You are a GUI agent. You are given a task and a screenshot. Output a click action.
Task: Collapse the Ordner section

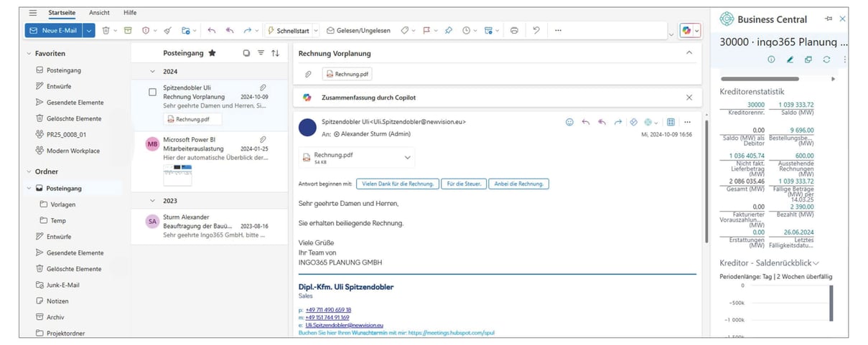29,171
